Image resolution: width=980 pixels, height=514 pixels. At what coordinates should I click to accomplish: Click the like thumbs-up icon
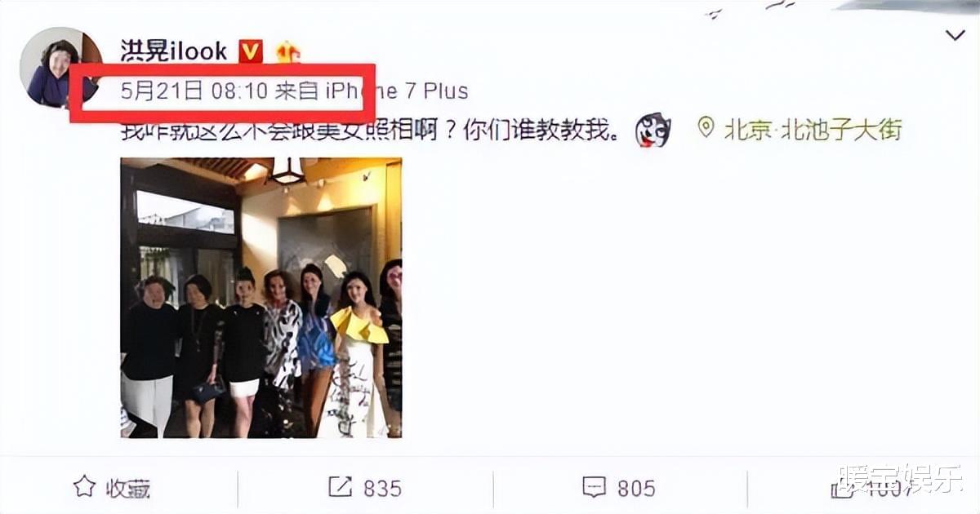tap(841, 489)
